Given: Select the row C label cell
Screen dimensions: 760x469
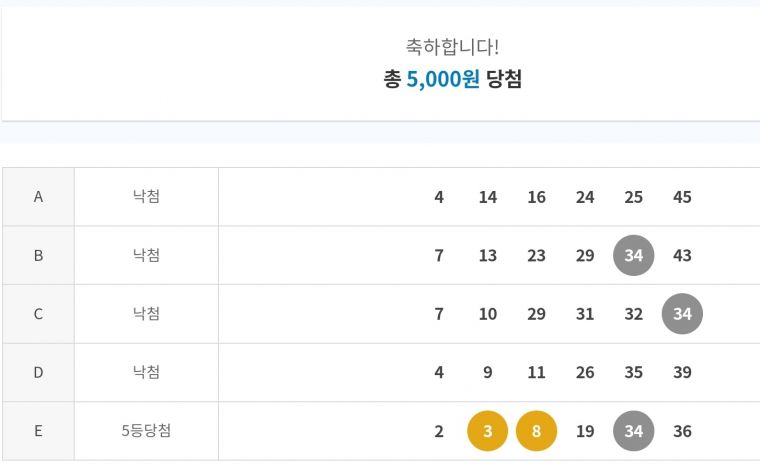Looking at the screenshot, I should (x=38, y=314).
